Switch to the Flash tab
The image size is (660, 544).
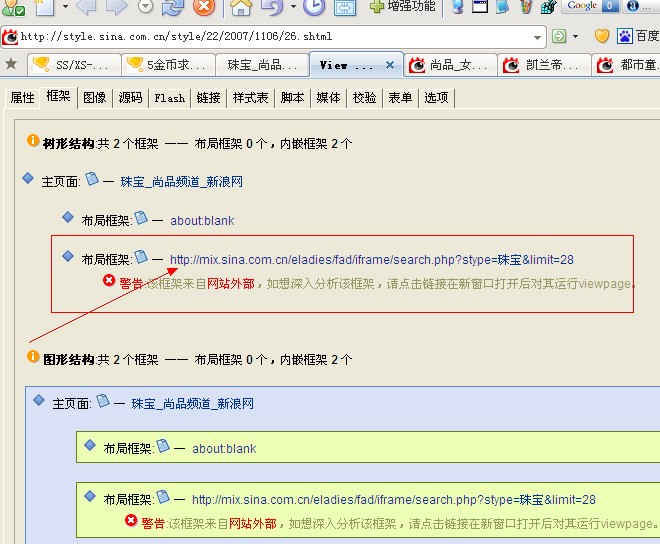(x=169, y=98)
